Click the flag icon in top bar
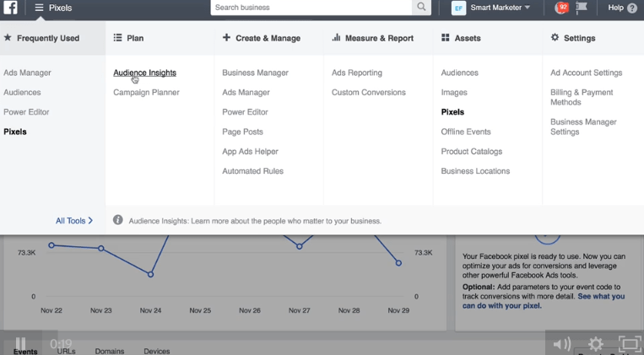Screen dimensions: 644x355 pyautogui.click(x=582, y=8)
